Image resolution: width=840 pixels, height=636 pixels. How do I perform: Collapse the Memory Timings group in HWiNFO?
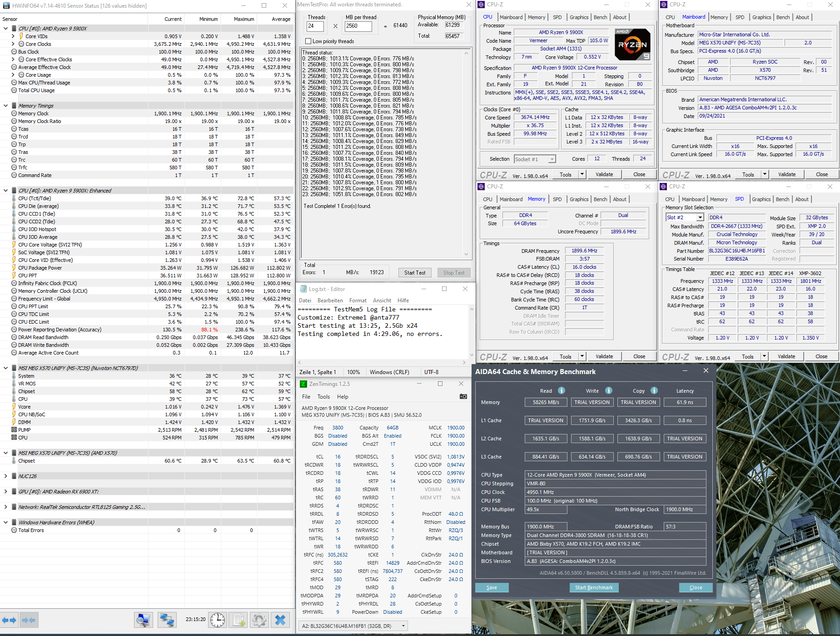click(x=5, y=106)
